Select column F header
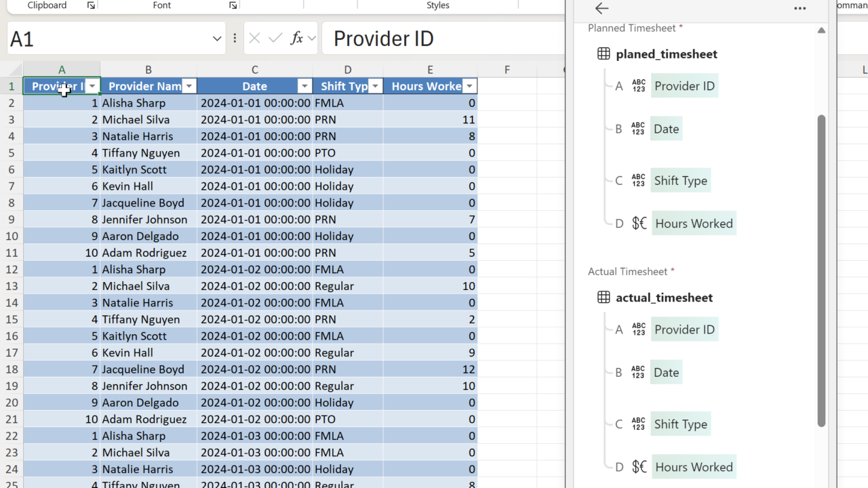This screenshot has width=868, height=488. [507, 70]
